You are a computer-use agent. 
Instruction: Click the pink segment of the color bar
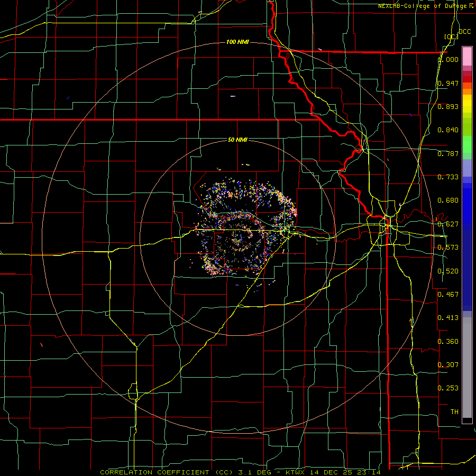tap(467, 57)
